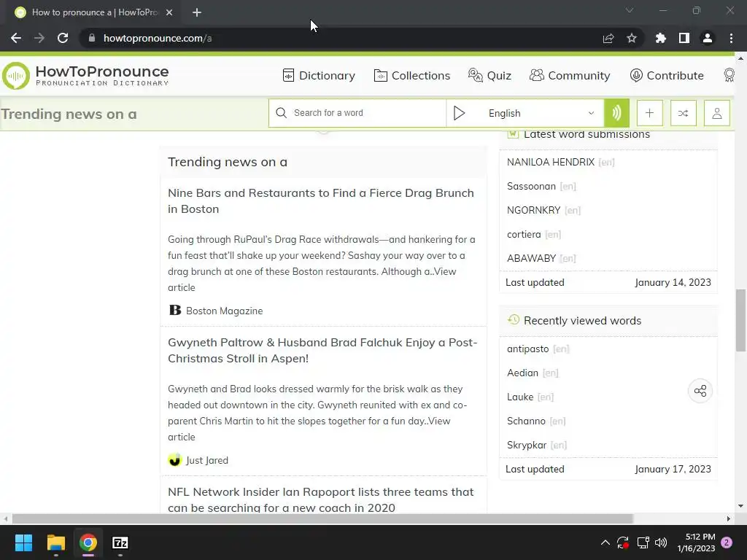Open the word cortiera

524,234
